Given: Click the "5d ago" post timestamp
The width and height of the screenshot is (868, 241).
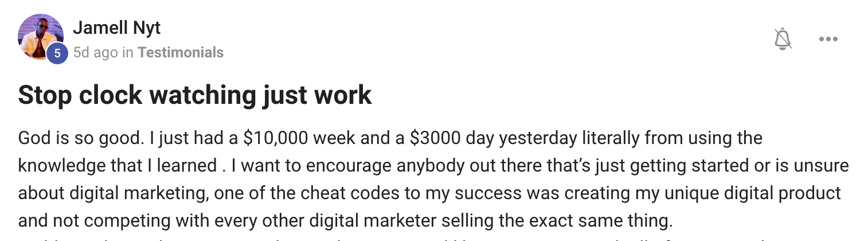Looking at the screenshot, I should [95, 53].
